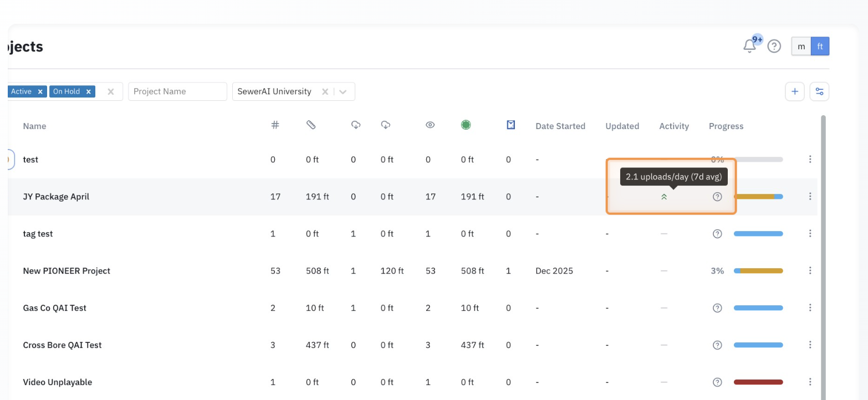Viewport: 868px width, 400px height.
Task: Click the eye column header icon
Action: (x=430, y=125)
